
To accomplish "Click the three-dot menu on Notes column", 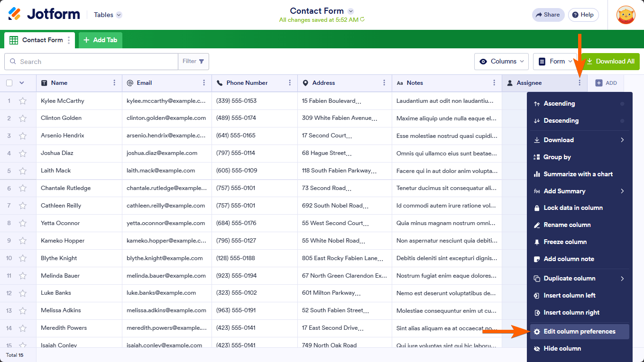I will click(494, 83).
